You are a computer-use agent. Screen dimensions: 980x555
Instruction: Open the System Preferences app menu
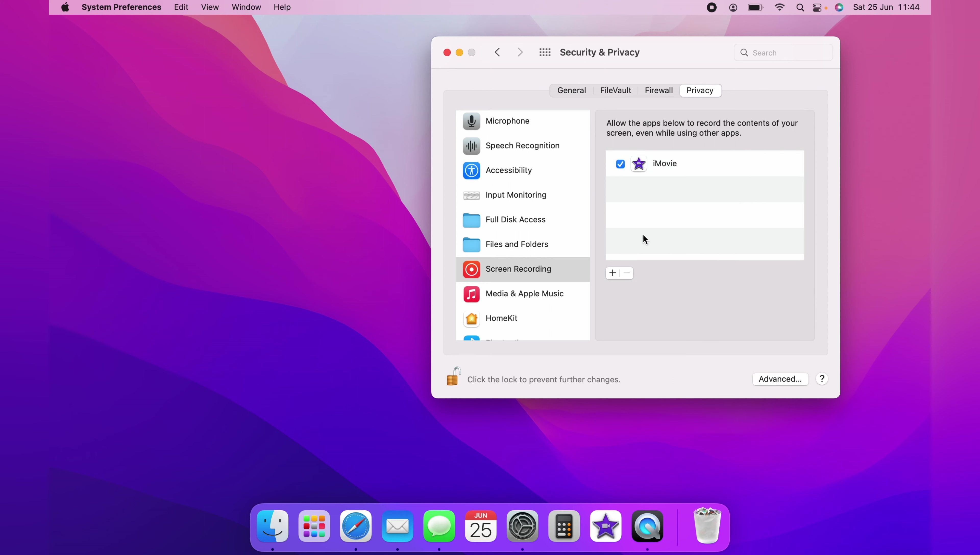pos(121,7)
